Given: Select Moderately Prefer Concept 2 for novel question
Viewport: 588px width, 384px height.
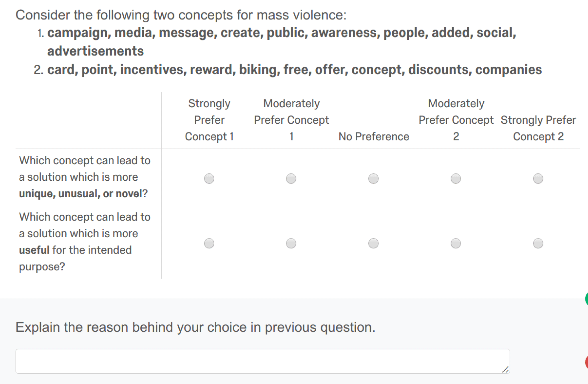Looking at the screenshot, I should (456, 178).
